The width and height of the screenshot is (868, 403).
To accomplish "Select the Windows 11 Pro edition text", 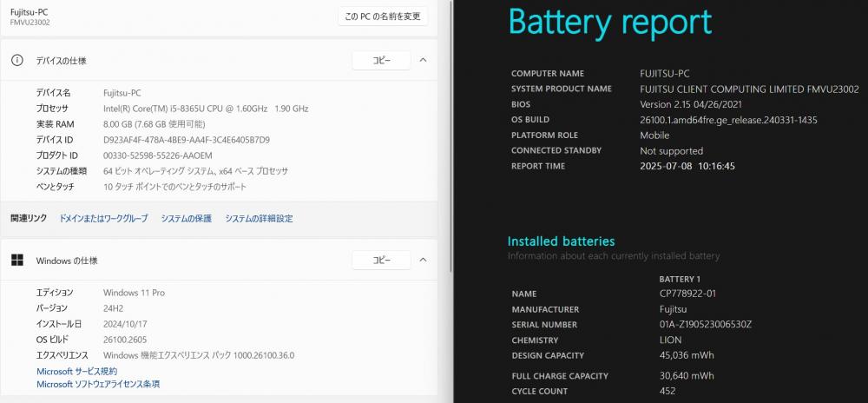I will click(x=134, y=293).
